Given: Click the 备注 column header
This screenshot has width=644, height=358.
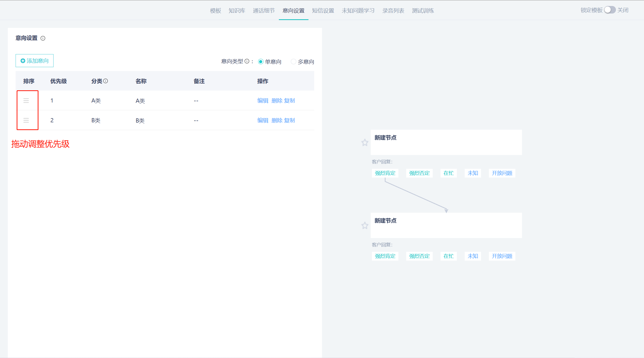Looking at the screenshot, I should pos(199,81).
